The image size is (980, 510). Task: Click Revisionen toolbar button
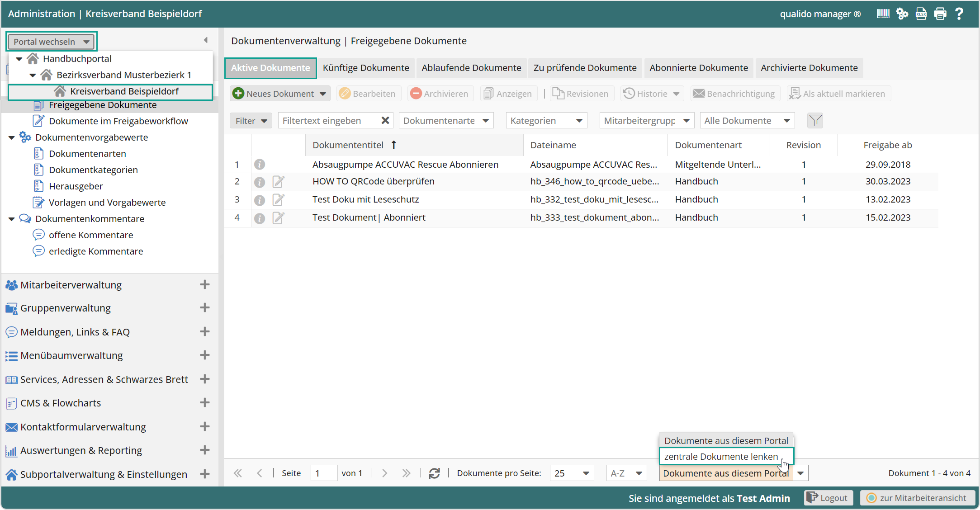coord(582,94)
